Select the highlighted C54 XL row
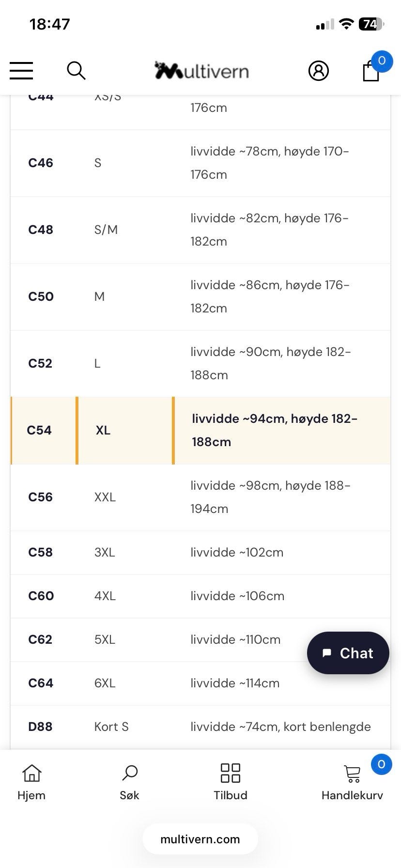The width and height of the screenshot is (401, 868). click(x=200, y=431)
